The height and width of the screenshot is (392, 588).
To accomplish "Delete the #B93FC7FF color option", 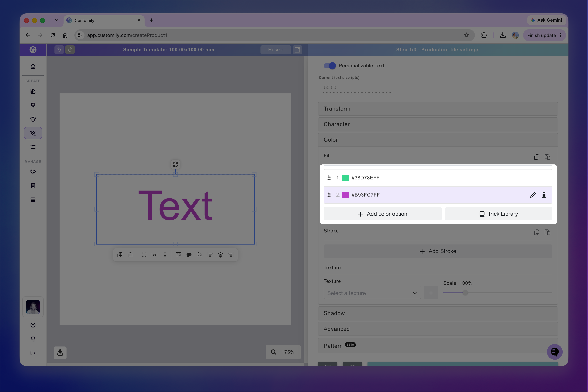I will (x=544, y=195).
